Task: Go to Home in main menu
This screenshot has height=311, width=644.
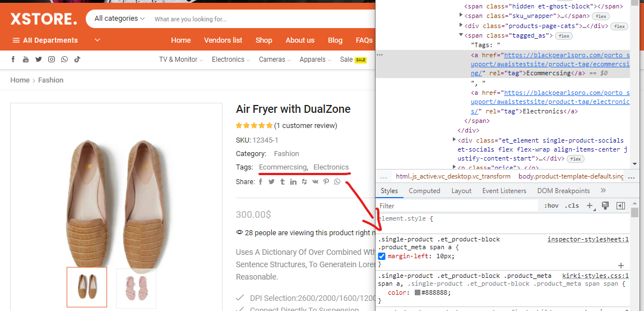Action: [181, 40]
